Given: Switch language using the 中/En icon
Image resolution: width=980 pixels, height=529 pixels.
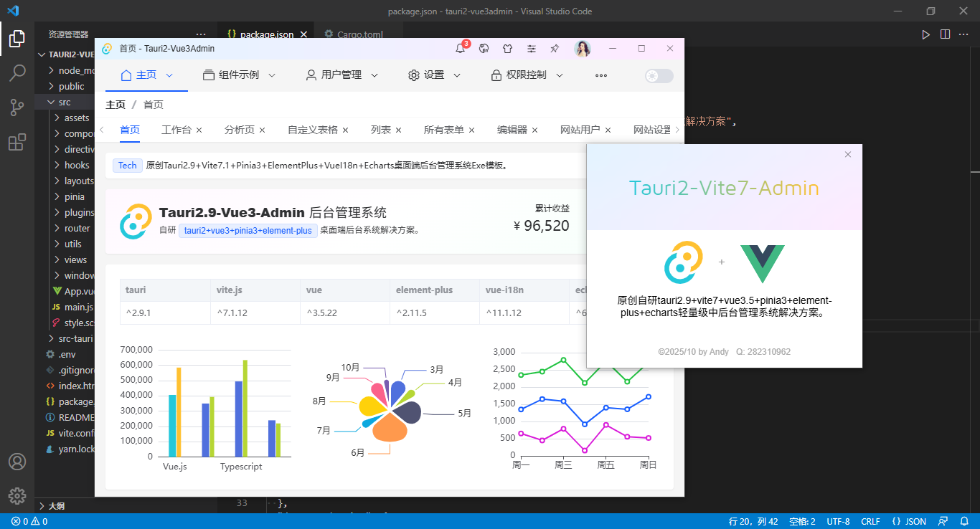Looking at the screenshot, I should pos(484,49).
